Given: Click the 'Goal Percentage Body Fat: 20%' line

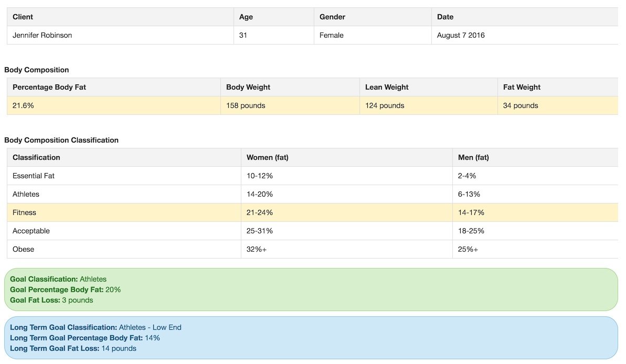Looking at the screenshot, I should tap(66, 290).
